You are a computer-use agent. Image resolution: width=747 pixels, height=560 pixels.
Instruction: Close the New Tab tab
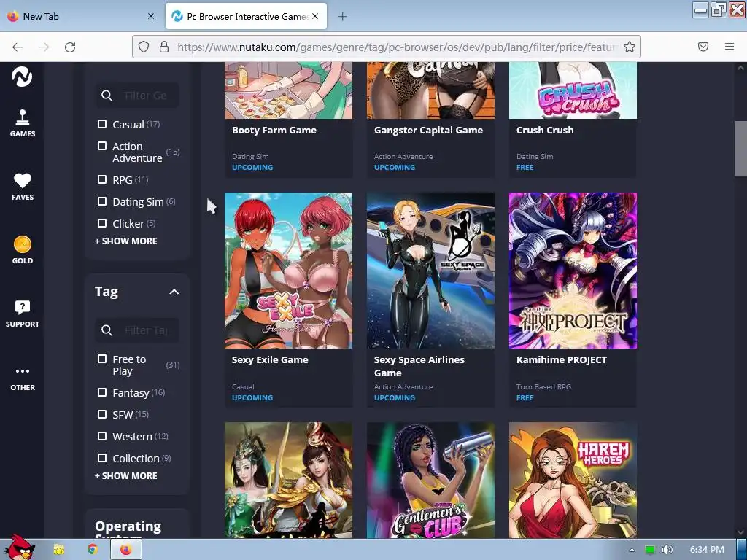click(151, 16)
